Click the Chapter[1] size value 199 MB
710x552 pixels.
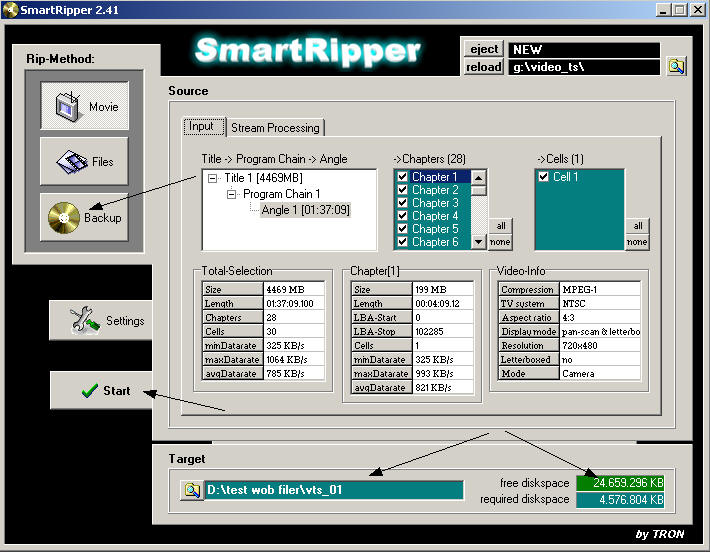tap(443, 289)
